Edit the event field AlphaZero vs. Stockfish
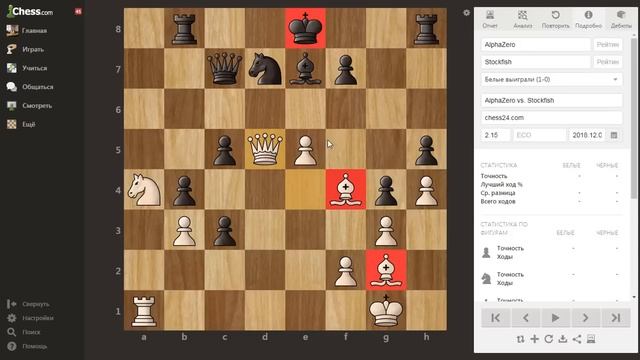This screenshot has height=360, width=640. click(551, 100)
